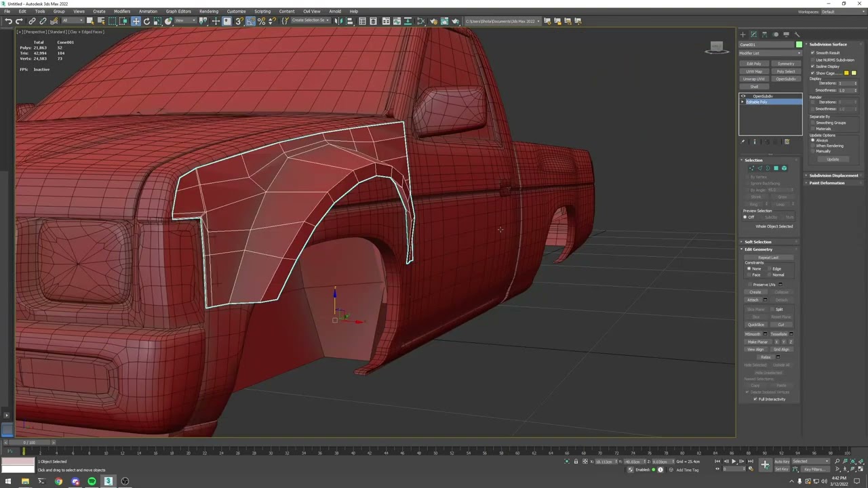Select Edge sub-object level icon

(x=759, y=168)
